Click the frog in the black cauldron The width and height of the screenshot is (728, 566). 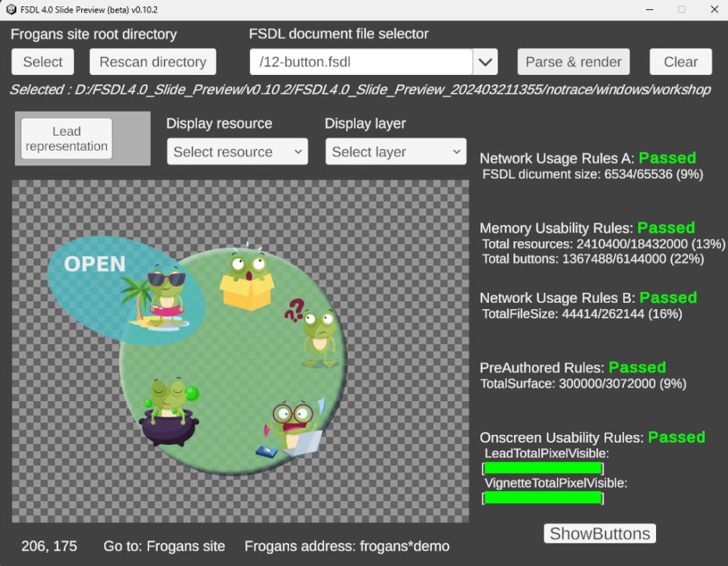[x=170, y=412]
